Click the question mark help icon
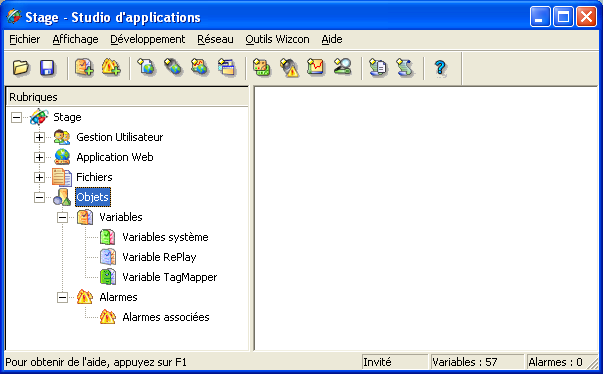 [440, 68]
